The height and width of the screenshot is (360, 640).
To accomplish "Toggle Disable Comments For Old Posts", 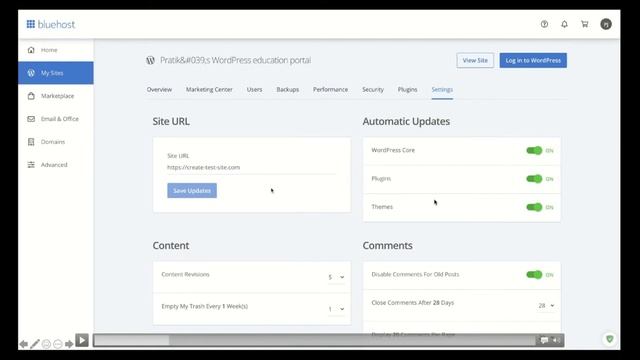I will pos(534,275).
